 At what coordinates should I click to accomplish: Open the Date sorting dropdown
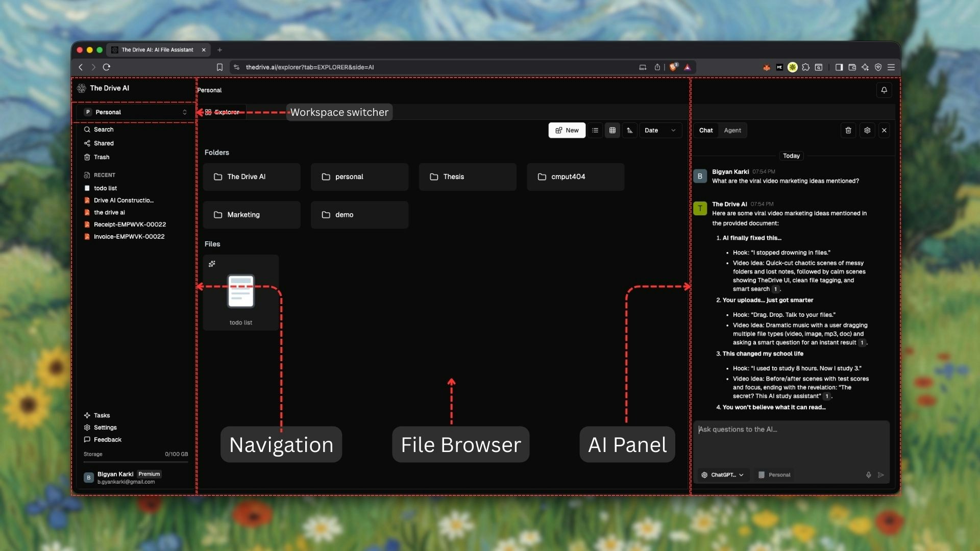click(660, 130)
